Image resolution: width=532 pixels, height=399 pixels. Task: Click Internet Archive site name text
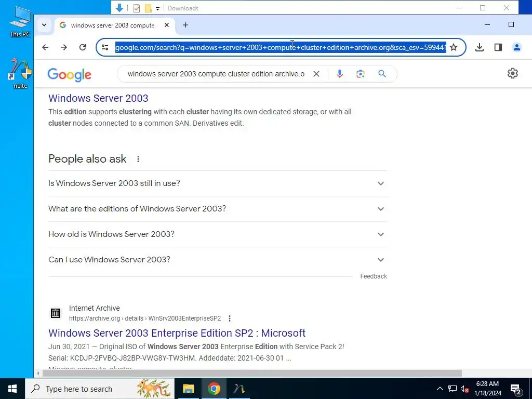(x=95, y=308)
